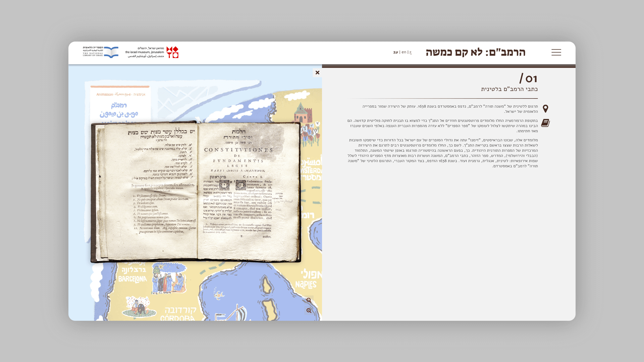Screen dimensions: 644x362
Task: Select the Hebrew (עב) language option
Action: (396, 52)
